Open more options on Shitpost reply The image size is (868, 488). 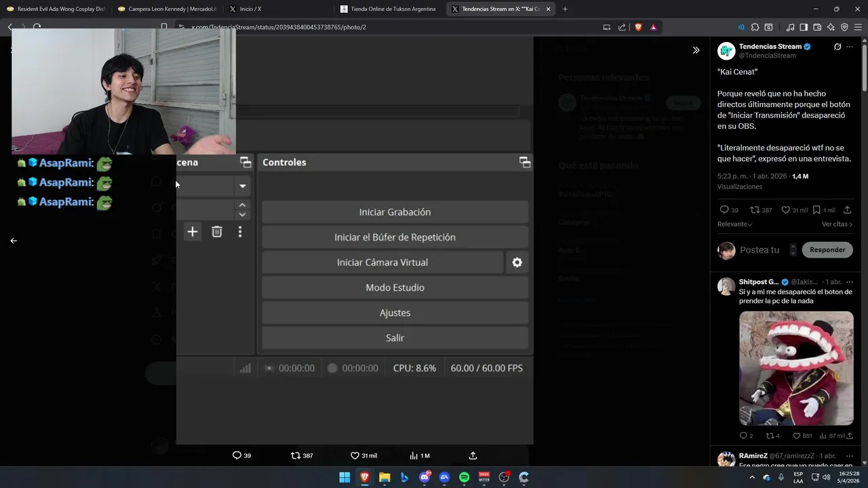click(x=850, y=282)
